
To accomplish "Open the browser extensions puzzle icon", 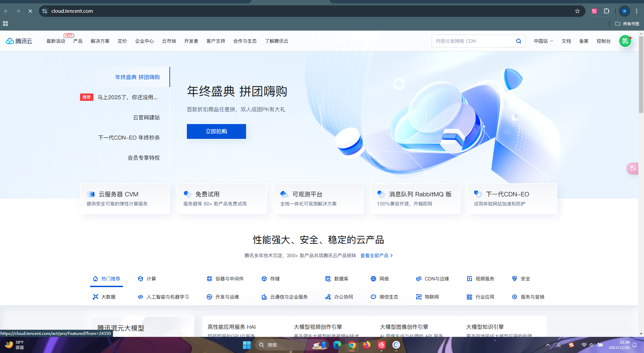I will point(607,11).
